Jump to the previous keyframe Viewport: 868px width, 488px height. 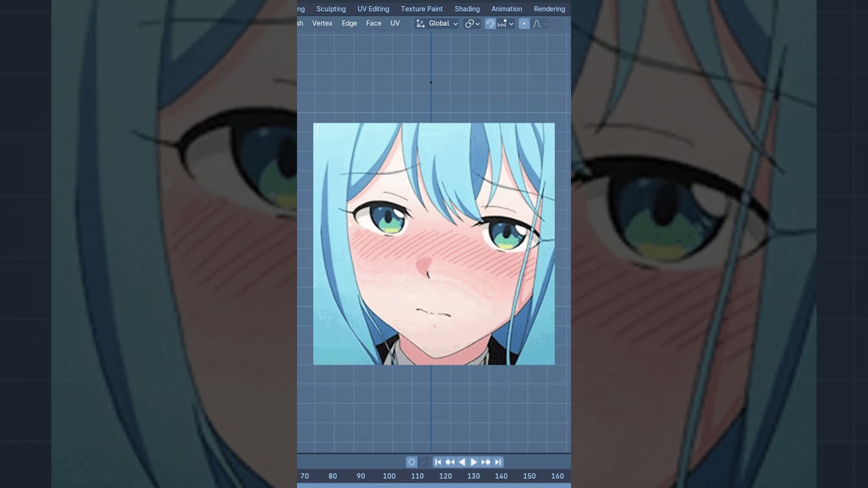point(450,462)
